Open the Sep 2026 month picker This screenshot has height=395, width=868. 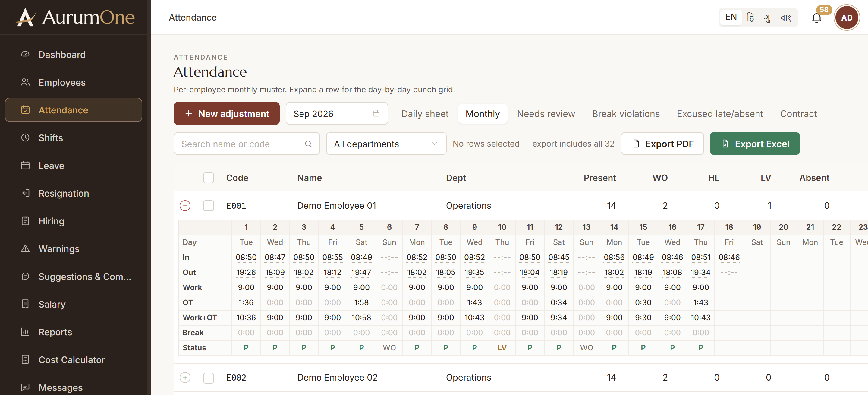337,114
